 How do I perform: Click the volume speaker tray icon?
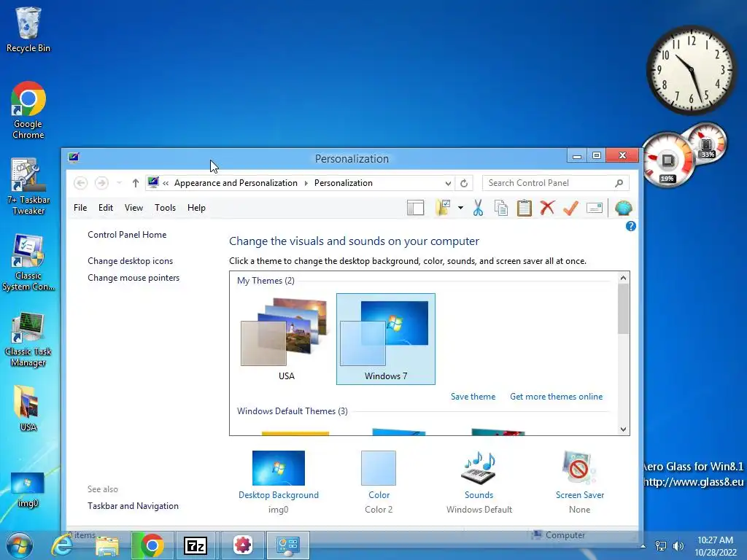pos(678,545)
